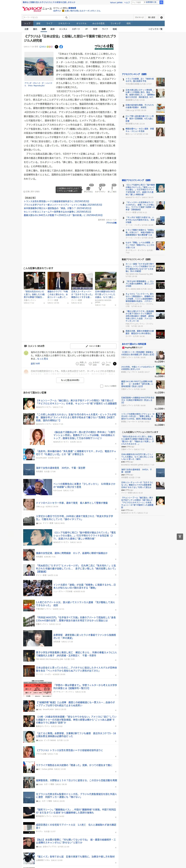186x868 pixels.
Task: Play video ranking 1 カーニー首相 thumbnail
Action: coord(160,267)
